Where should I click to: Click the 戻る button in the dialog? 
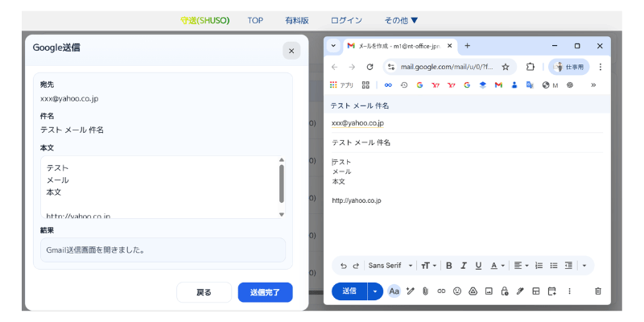coord(204,292)
